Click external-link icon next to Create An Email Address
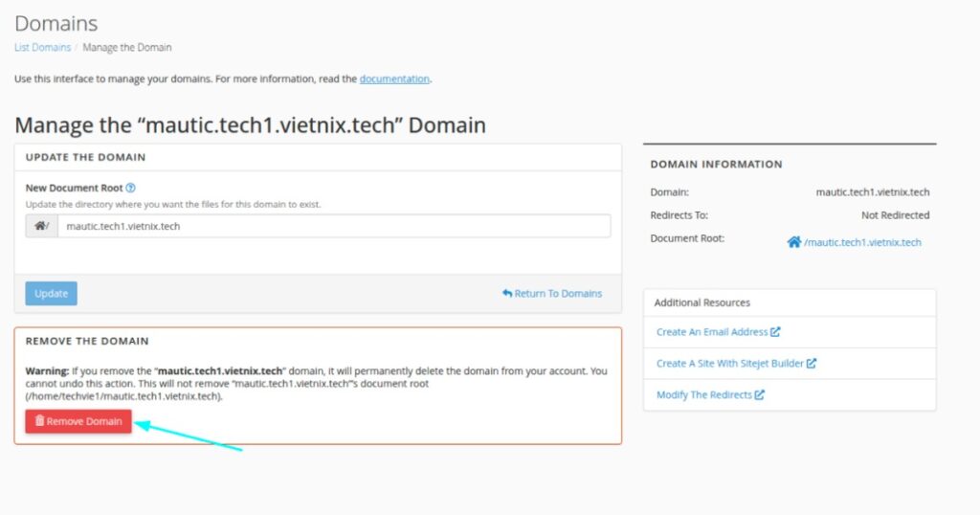Screen dimensions: 980x515 775,332
